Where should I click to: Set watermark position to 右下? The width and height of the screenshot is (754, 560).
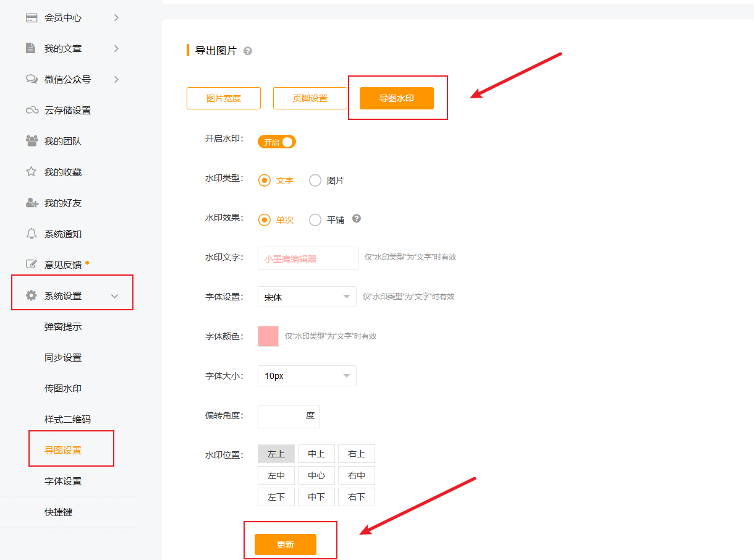[357, 497]
